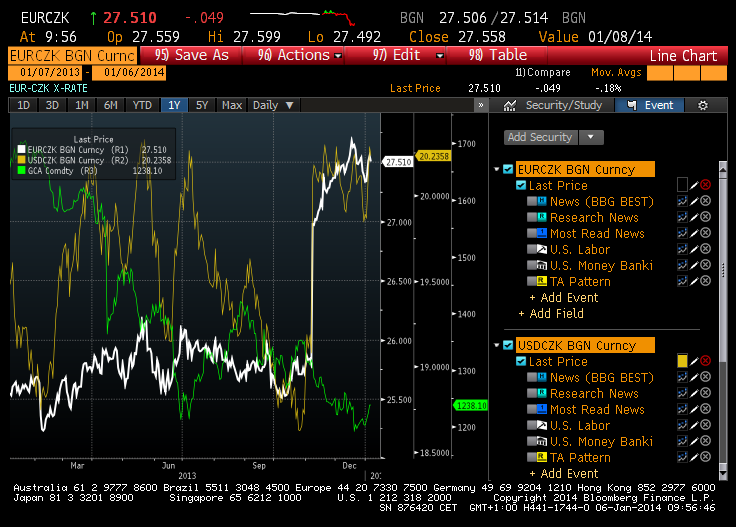Edit EURCZK TA Pattern pencil icon
Screen dimensions: 736x527
694,281
